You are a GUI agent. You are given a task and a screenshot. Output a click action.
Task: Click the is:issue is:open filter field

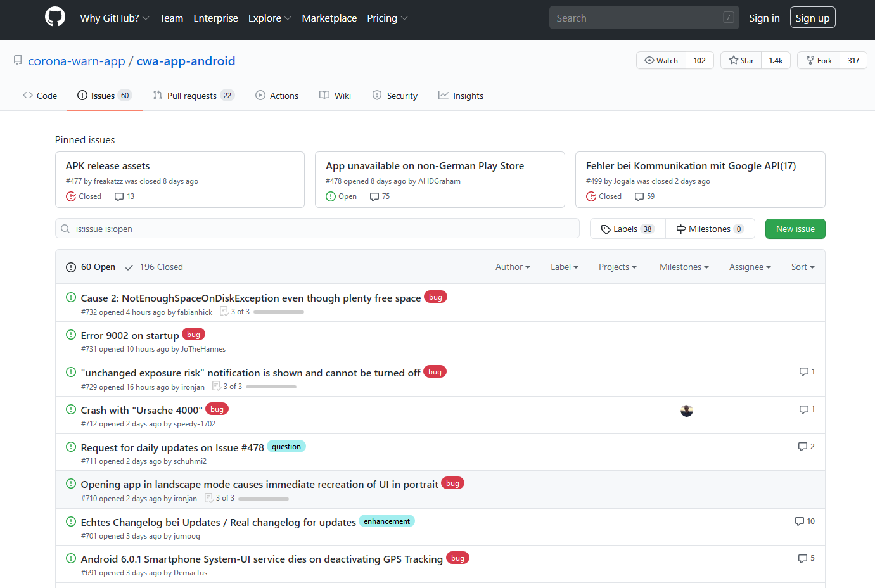[317, 229]
